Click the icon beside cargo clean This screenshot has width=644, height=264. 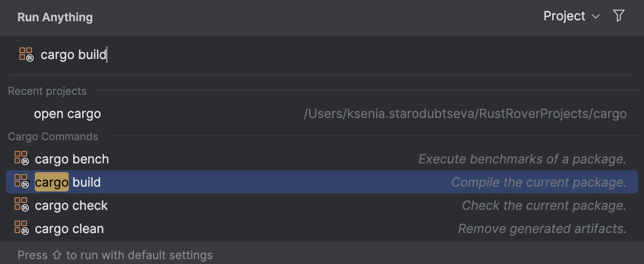pos(21,228)
